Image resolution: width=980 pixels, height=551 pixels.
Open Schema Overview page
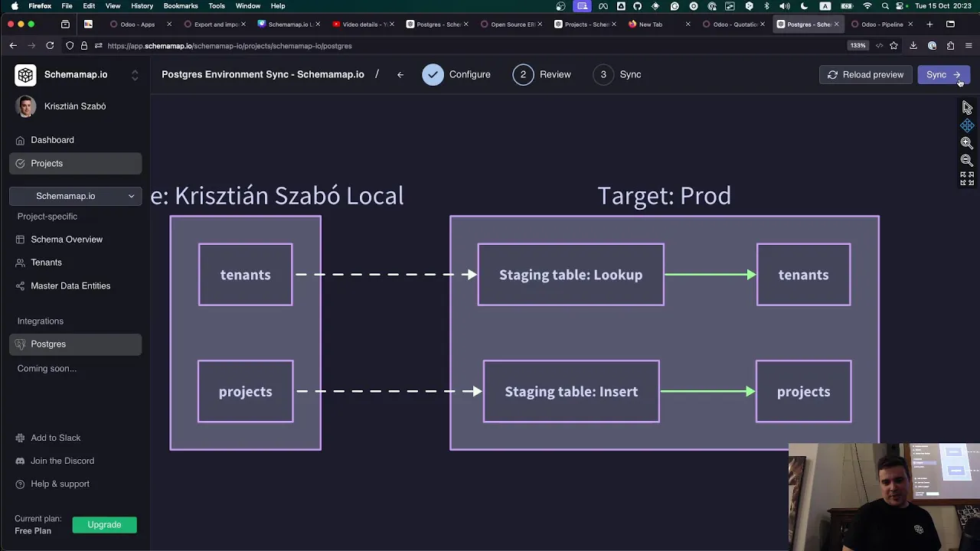tap(76, 240)
